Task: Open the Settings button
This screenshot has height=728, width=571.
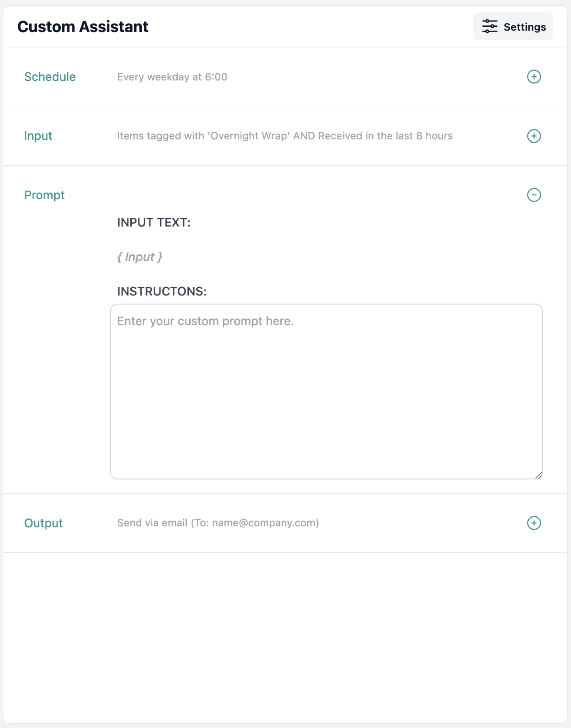Action: [513, 26]
